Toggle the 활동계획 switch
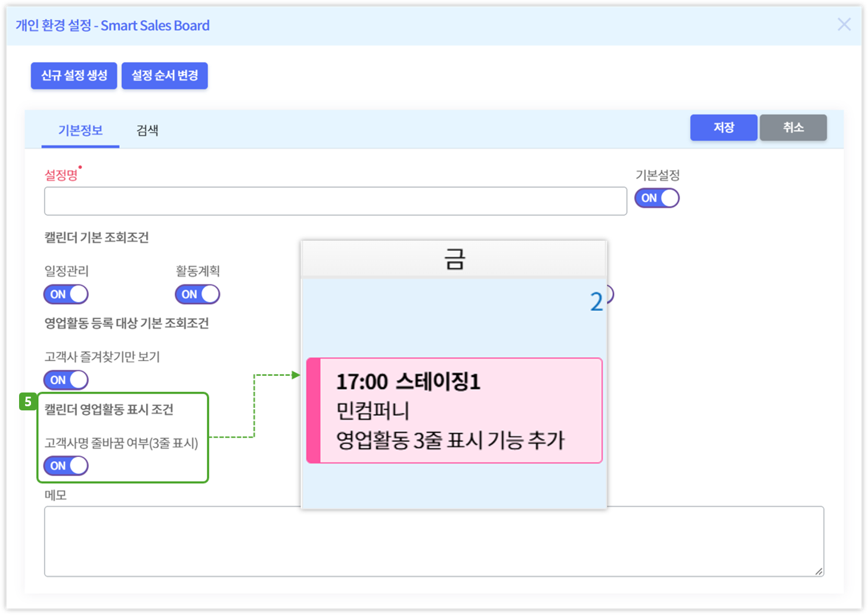The width and height of the screenshot is (868, 615). pyautogui.click(x=197, y=294)
